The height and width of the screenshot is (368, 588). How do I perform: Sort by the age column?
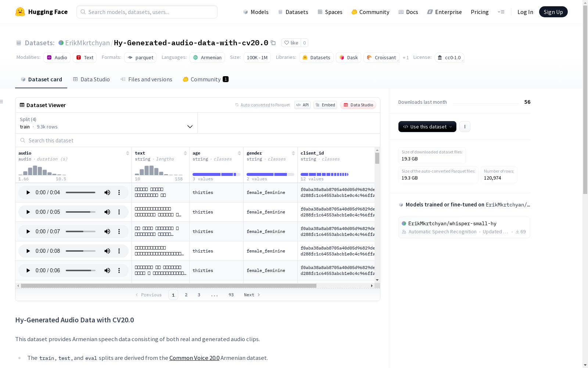pyautogui.click(x=239, y=153)
